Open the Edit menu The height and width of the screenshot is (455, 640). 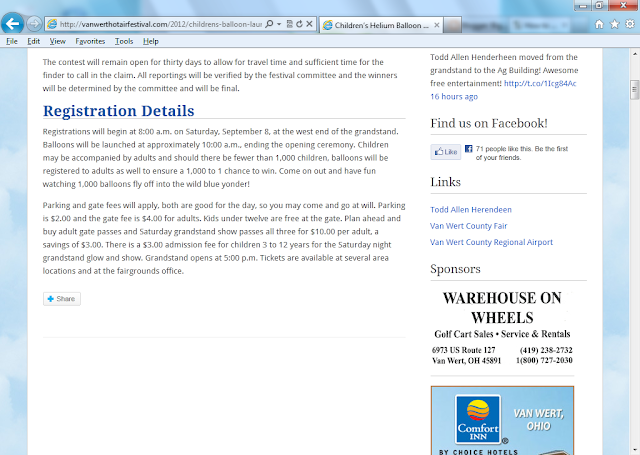[x=33, y=41]
